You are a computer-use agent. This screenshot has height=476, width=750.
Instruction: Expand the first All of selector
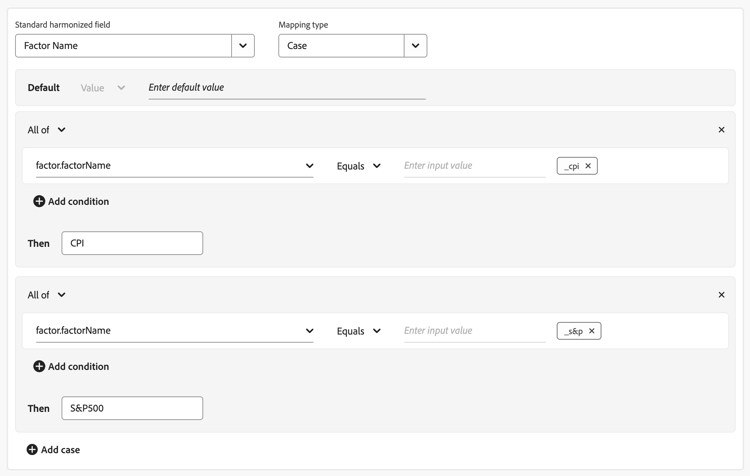[x=47, y=130]
